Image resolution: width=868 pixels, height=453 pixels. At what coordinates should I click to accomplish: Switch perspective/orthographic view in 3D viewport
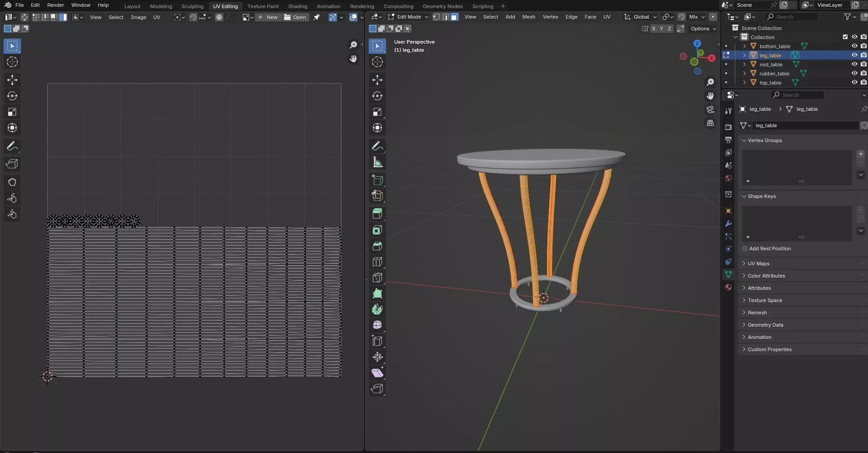710,123
